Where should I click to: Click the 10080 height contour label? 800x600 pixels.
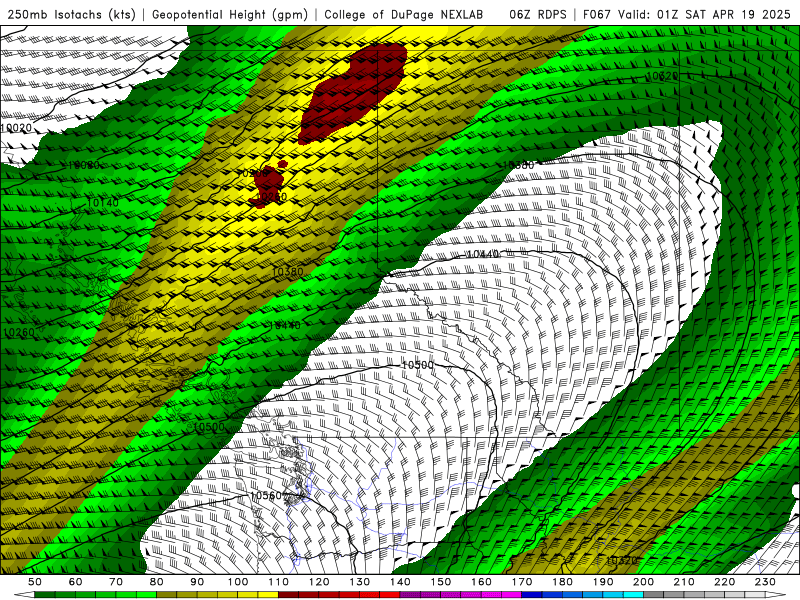tap(84, 165)
